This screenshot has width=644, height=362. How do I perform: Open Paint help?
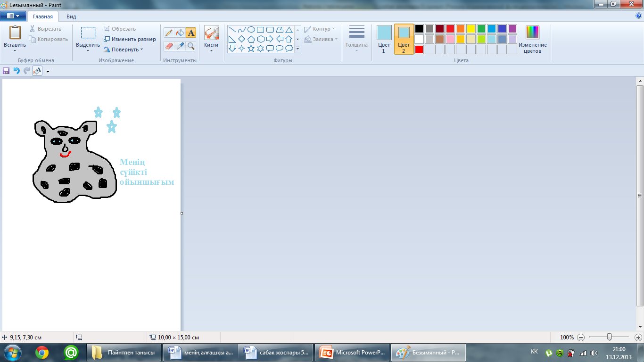click(639, 16)
